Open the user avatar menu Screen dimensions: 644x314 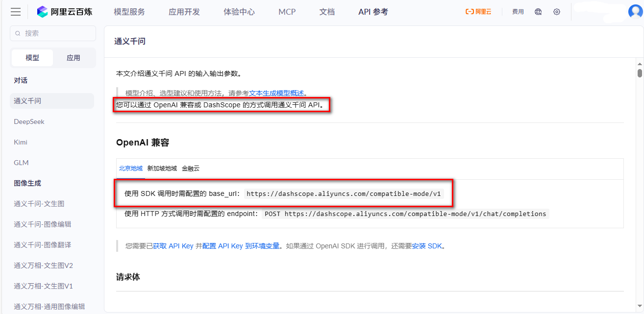pos(635,12)
